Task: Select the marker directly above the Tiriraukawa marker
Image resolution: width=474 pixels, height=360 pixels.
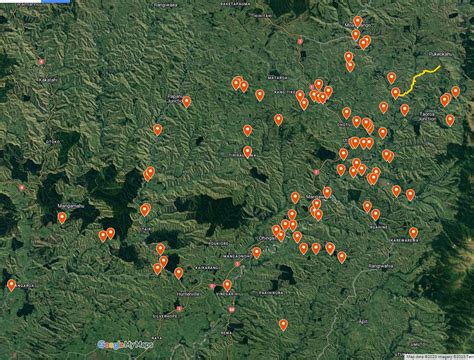Action: pyautogui.click(x=247, y=130)
